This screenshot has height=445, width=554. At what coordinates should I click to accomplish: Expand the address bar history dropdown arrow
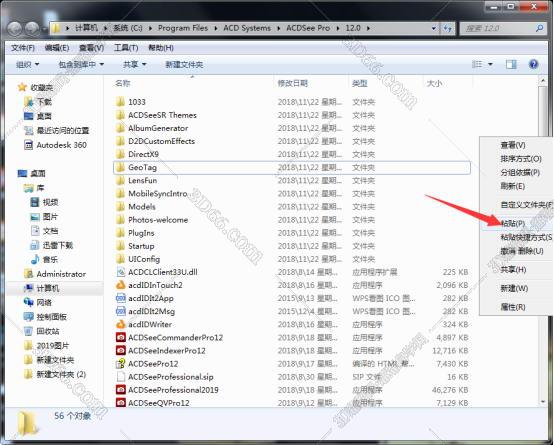coord(434,28)
